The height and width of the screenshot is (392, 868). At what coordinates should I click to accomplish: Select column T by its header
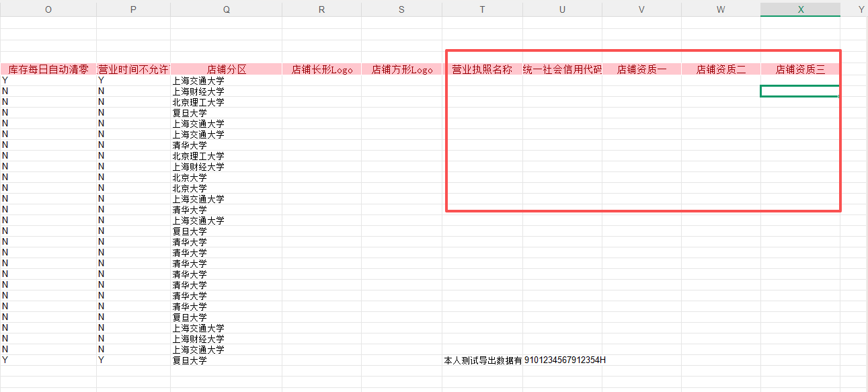482,9
